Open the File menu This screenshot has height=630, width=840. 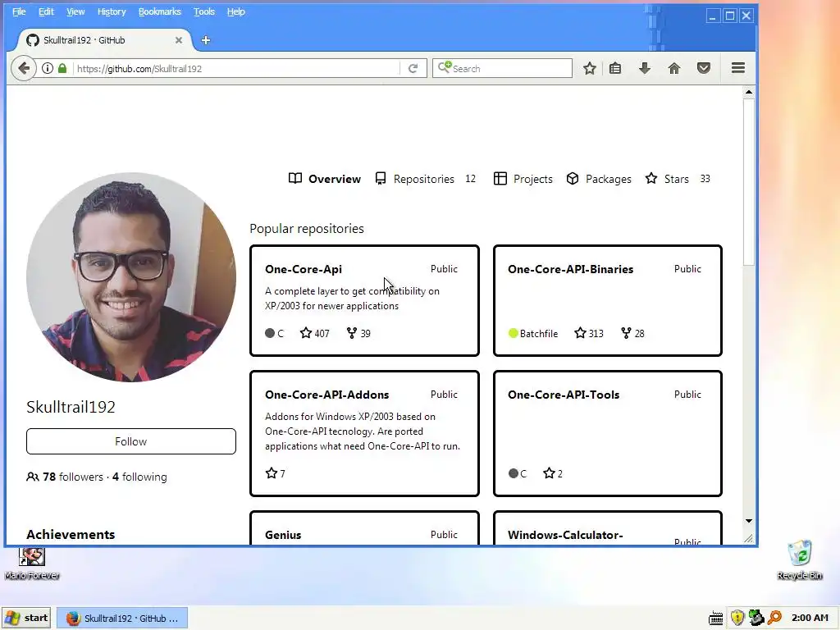(x=19, y=11)
